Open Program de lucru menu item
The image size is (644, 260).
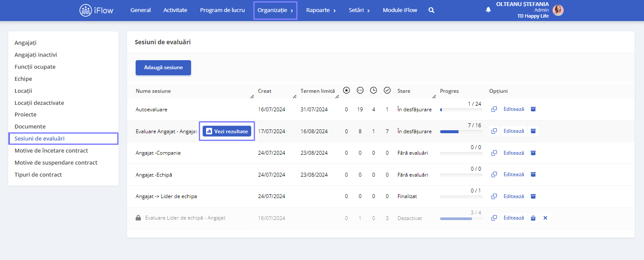point(222,10)
